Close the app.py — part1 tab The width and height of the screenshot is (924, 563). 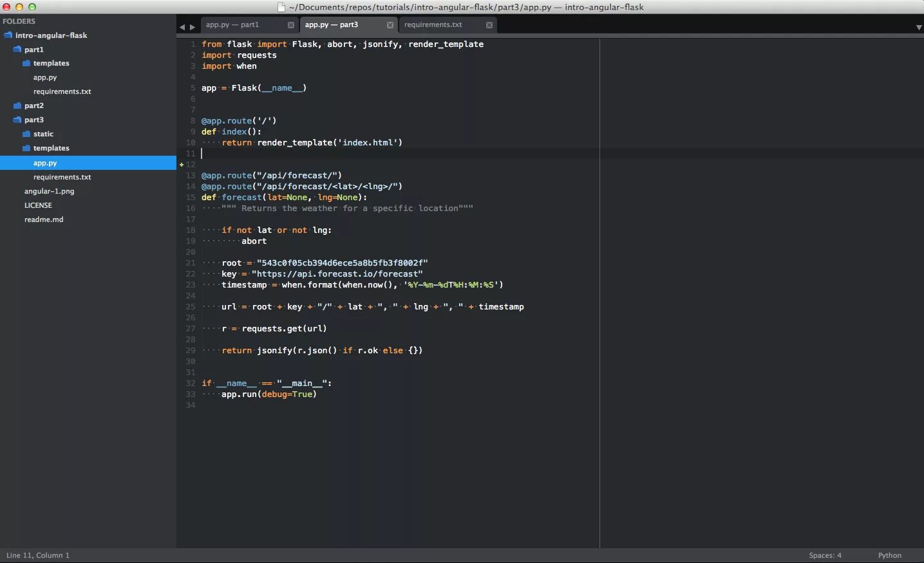pos(291,25)
